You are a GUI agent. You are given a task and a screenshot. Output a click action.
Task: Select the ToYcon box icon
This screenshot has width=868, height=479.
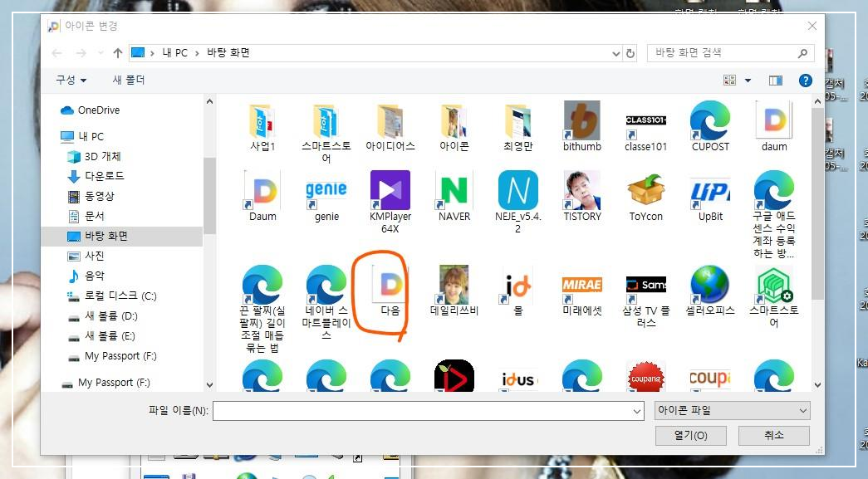click(x=645, y=197)
